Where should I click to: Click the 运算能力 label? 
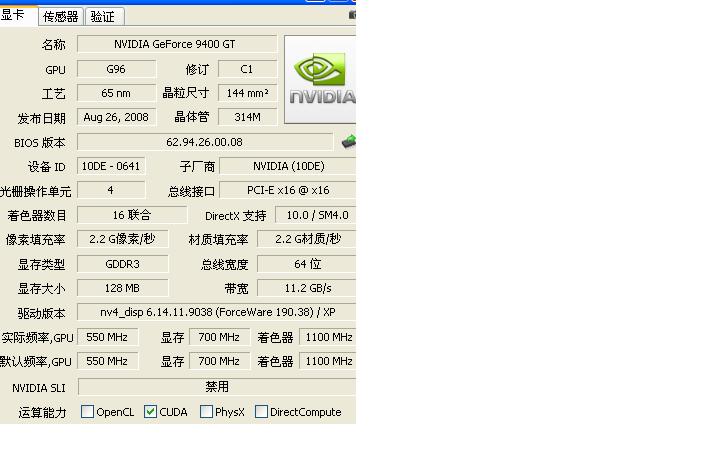click(43, 413)
